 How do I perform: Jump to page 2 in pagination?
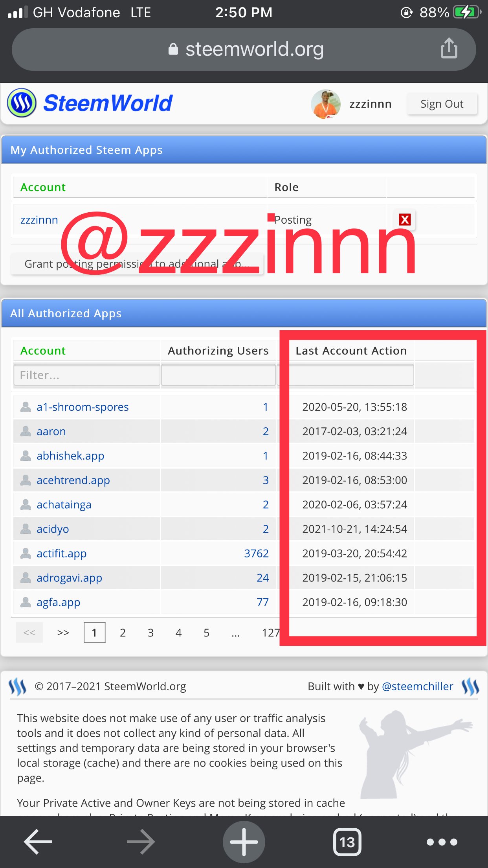123,633
